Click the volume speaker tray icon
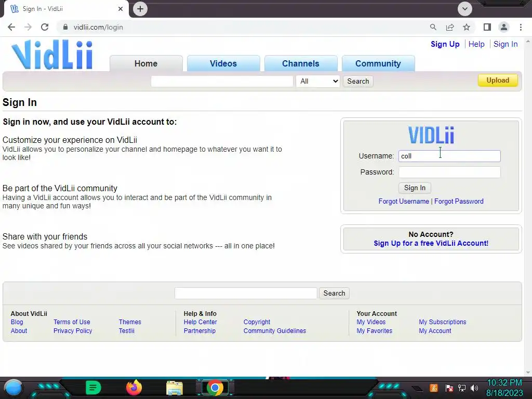 (474, 388)
